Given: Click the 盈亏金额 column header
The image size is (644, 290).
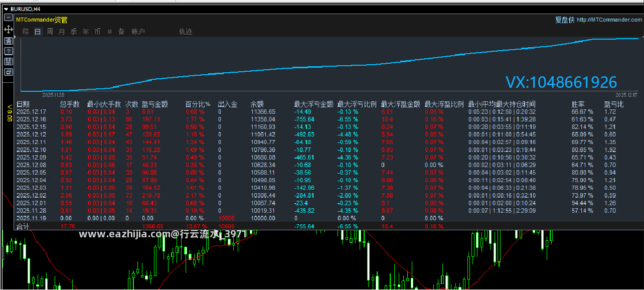Looking at the screenshot, I should tap(155, 104).
